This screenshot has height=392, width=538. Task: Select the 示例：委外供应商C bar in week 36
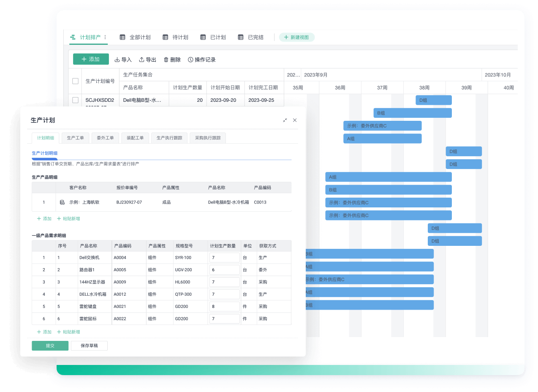click(x=382, y=126)
